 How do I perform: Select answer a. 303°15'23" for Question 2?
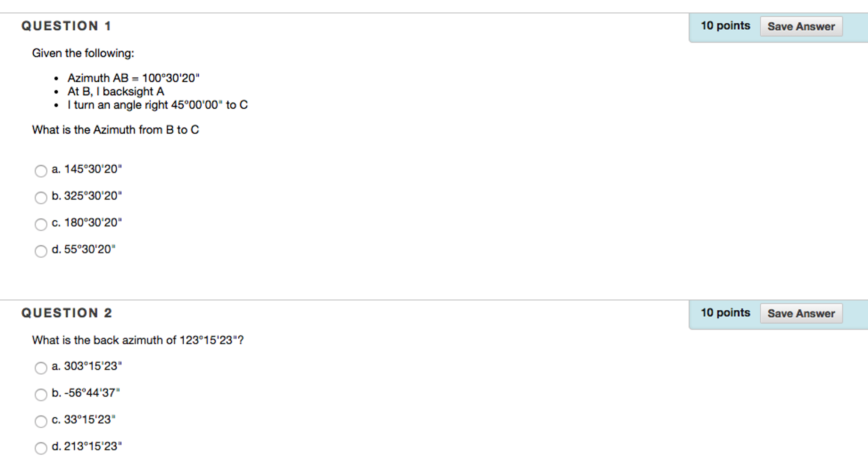41,368
